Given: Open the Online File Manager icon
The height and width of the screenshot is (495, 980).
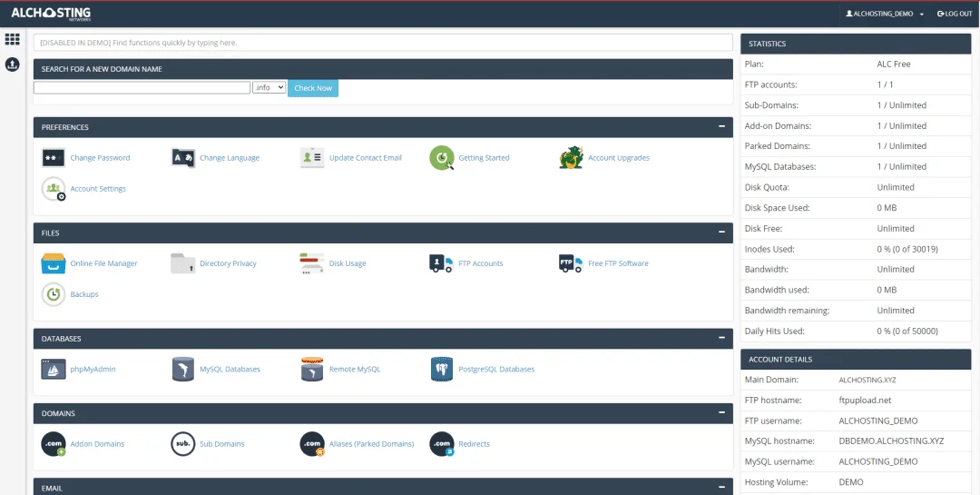Looking at the screenshot, I should pyautogui.click(x=54, y=263).
